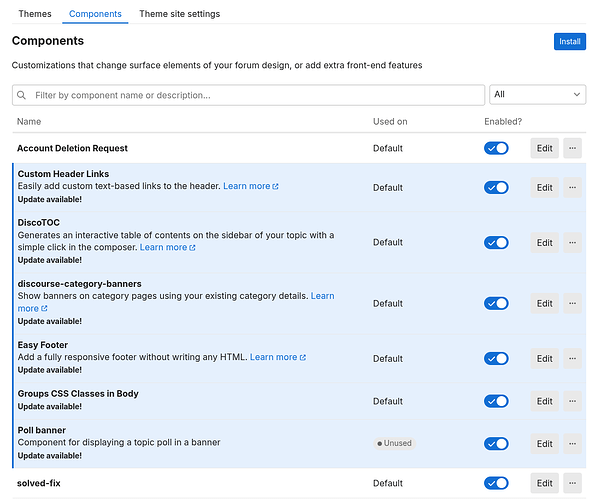Toggle Groups CSS Classes in Body enabled switch
The width and height of the screenshot is (607, 500).
tap(496, 401)
